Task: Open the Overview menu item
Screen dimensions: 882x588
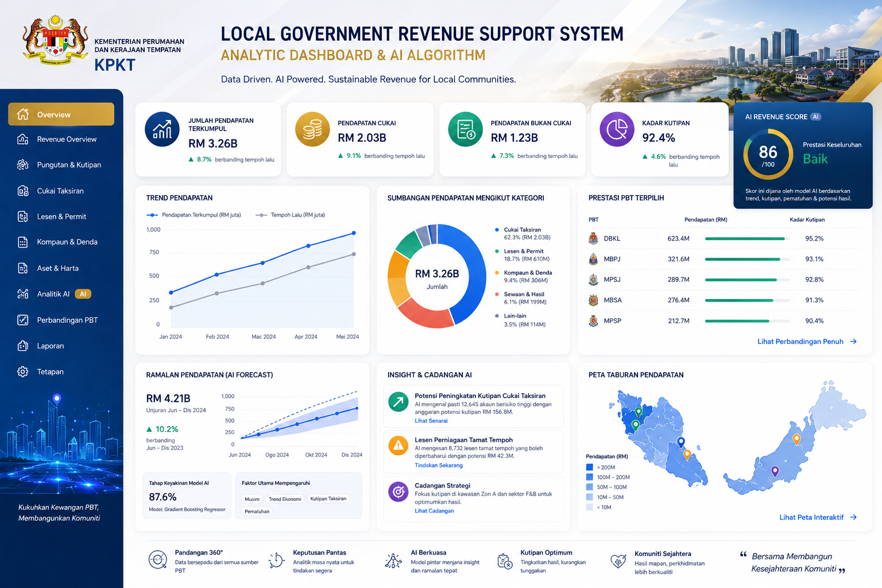Action: click(x=61, y=114)
